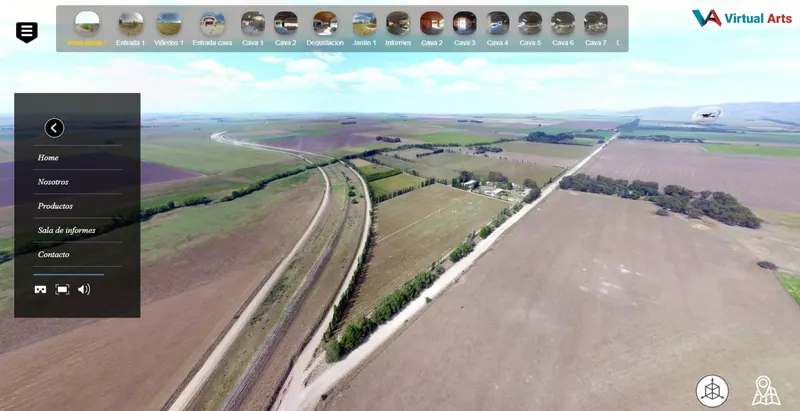Viewport: 800px width, 411px height.
Task: Select Contacto in the side menu
Action: (54, 255)
